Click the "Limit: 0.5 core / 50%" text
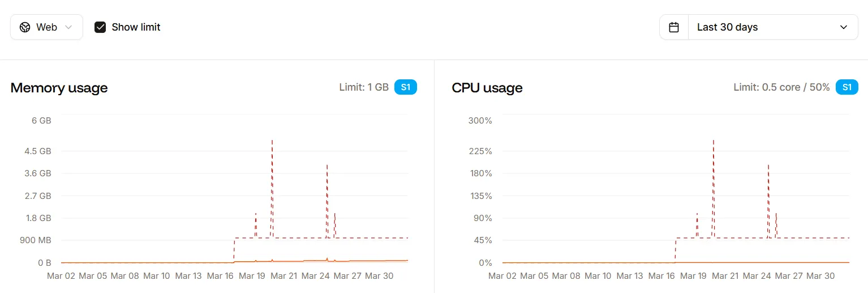 (x=781, y=87)
